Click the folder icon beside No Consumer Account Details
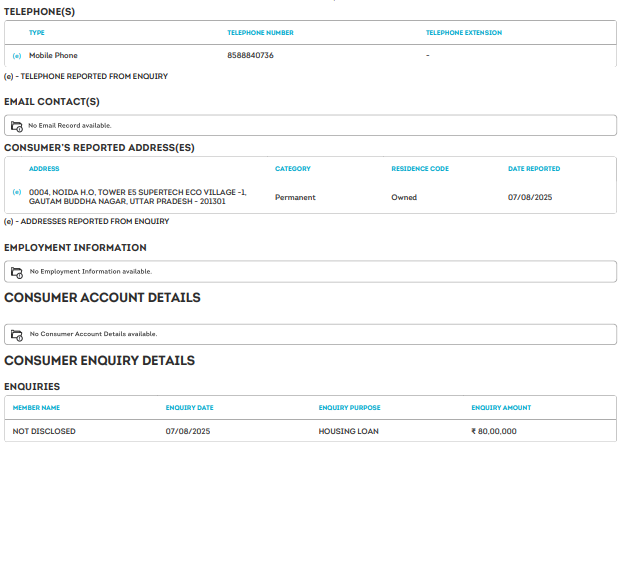Image resolution: width=625 pixels, height=577 pixels. click(16, 334)
